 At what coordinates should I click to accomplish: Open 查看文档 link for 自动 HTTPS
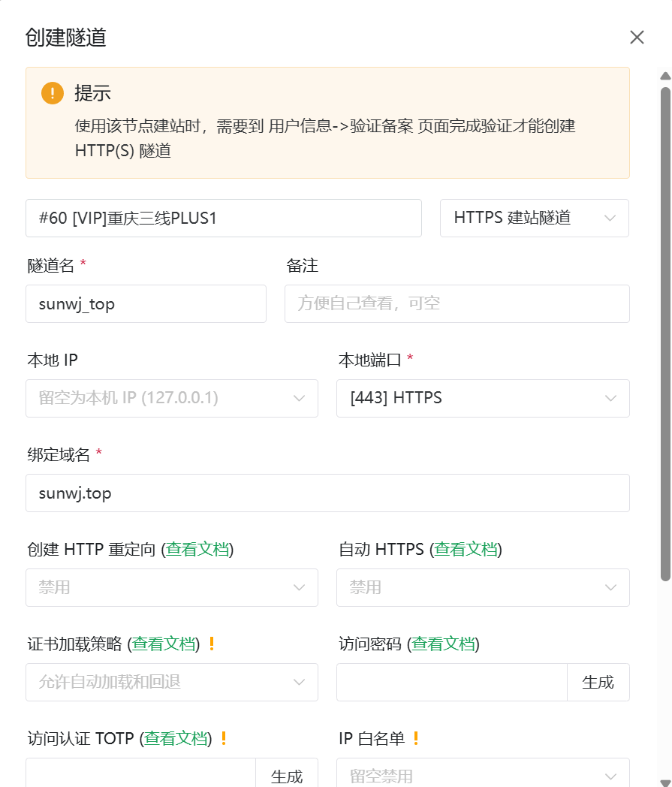(x=466, y=549)
